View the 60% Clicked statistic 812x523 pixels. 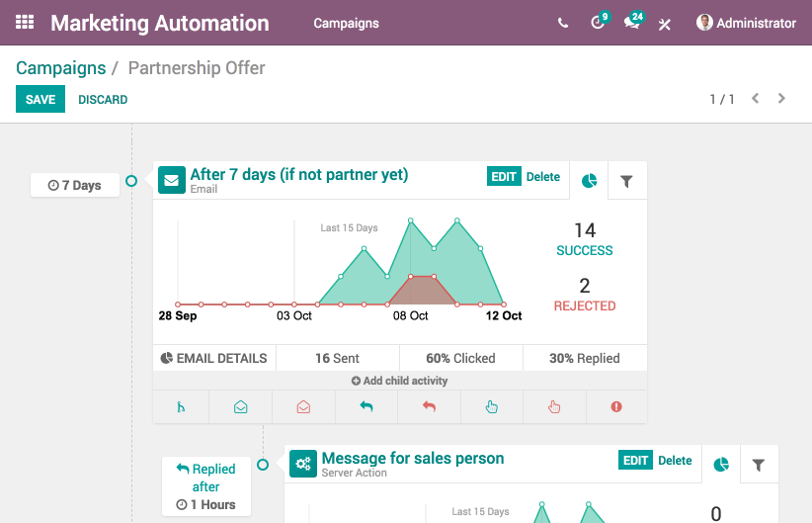click(x=460, y=358)
